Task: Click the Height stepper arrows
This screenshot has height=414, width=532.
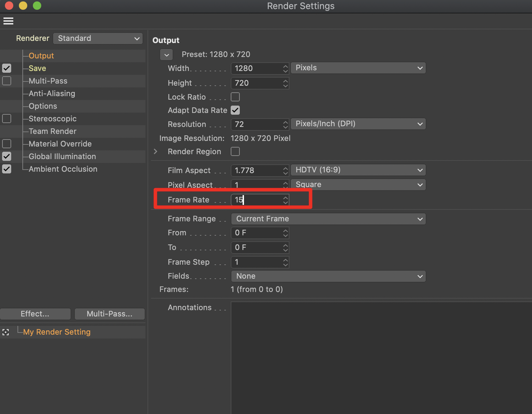Action: [286, 83]
